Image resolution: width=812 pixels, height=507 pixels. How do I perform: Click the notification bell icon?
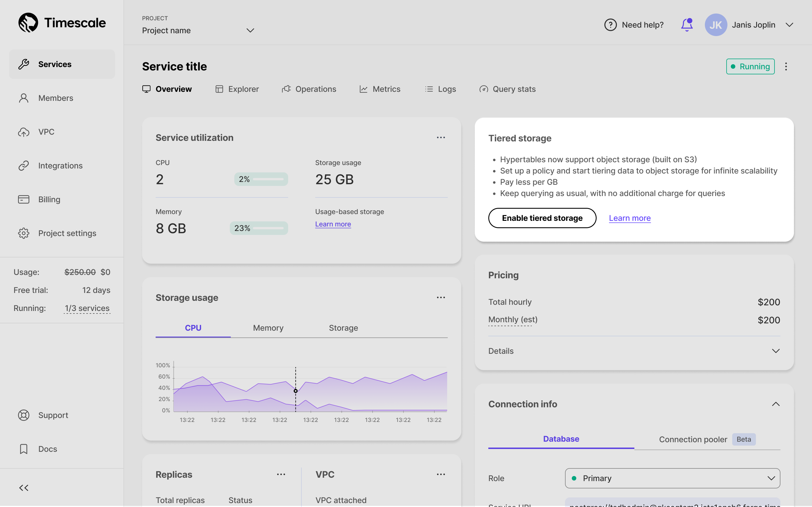point(687,25)
